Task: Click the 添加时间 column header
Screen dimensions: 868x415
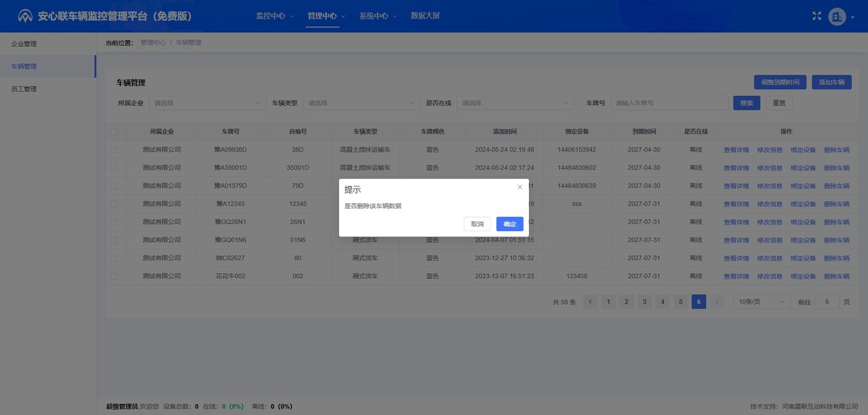Action: pos(505,132)
